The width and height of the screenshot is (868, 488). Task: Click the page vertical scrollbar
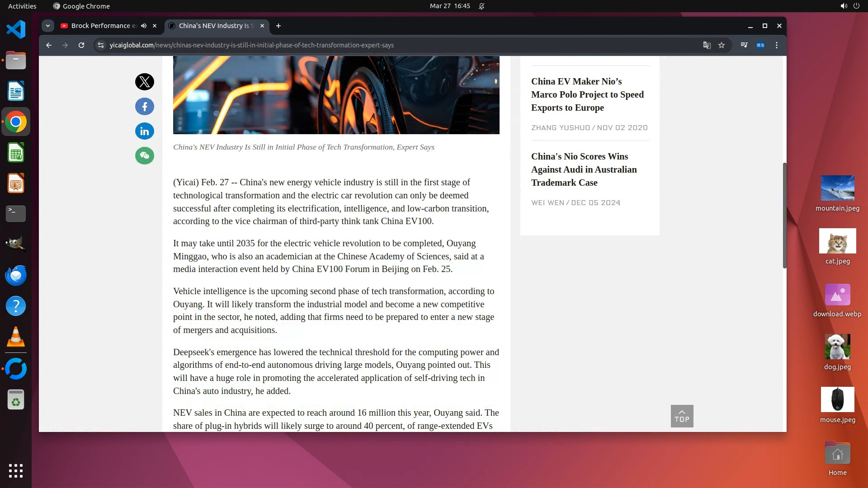coord(784,215)
